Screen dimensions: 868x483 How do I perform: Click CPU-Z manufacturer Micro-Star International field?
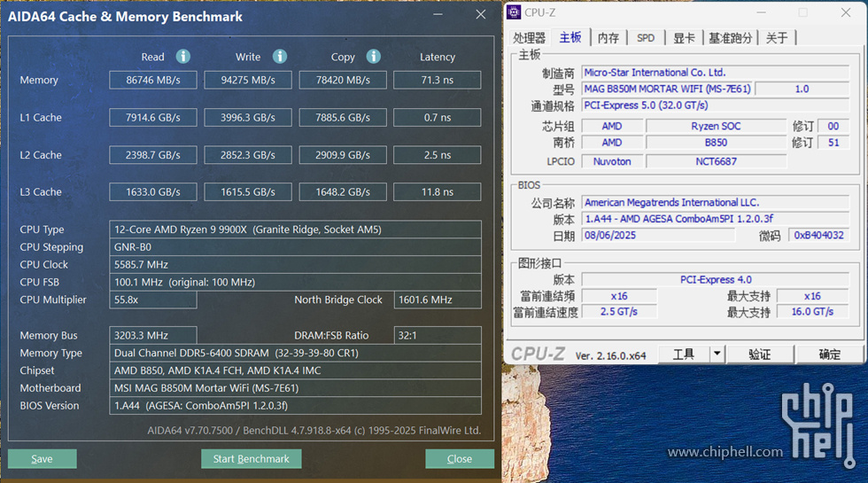[716, 73]
